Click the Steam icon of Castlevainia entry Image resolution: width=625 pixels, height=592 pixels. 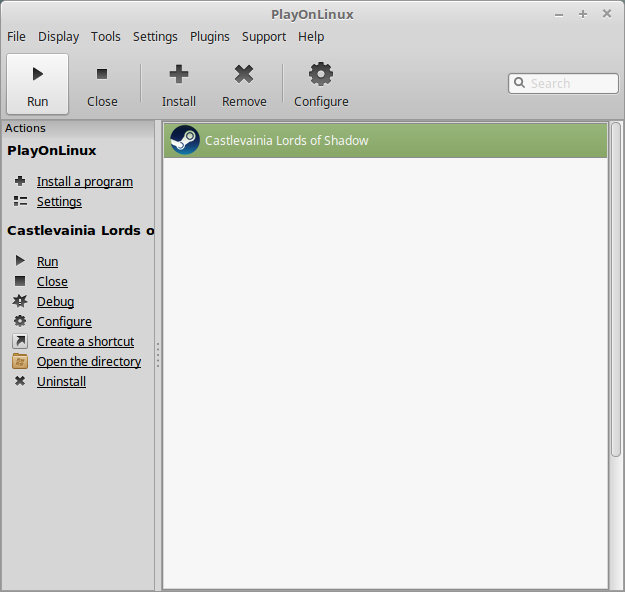click(185, 140)
